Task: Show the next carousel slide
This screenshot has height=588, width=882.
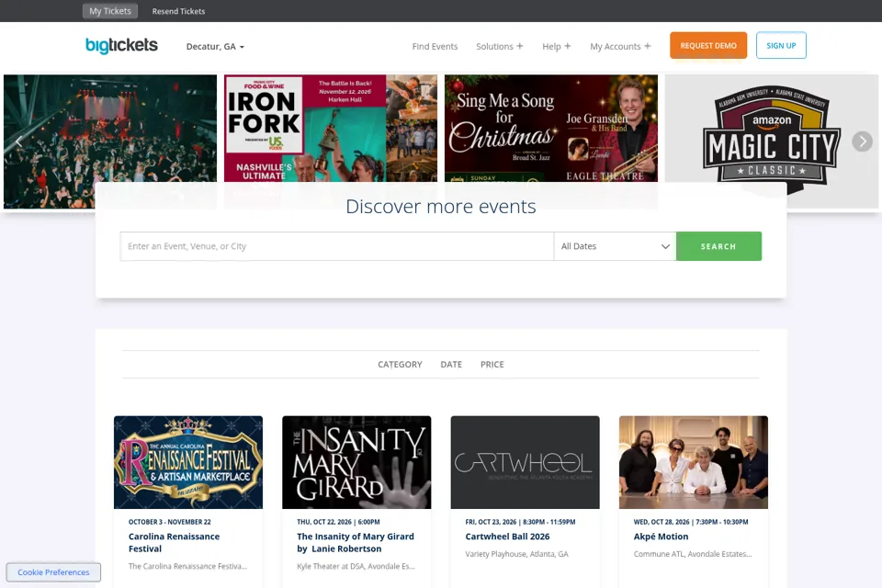Action: point(863,141)
